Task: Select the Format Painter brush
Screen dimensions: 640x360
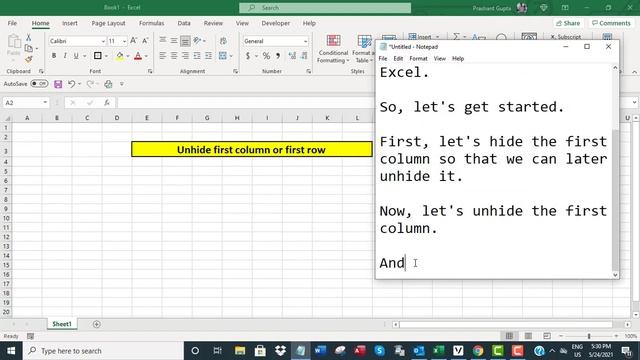Action: (29, 59)
